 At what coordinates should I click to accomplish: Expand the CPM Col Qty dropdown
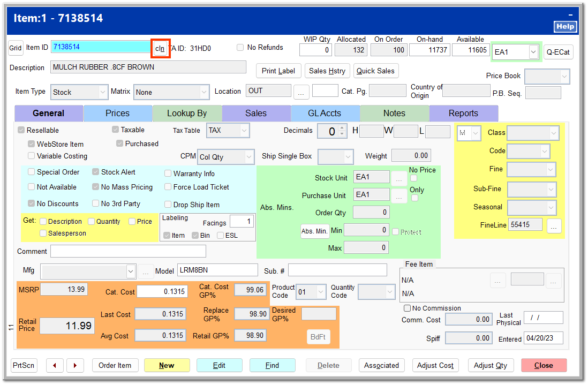pos(248,157)
